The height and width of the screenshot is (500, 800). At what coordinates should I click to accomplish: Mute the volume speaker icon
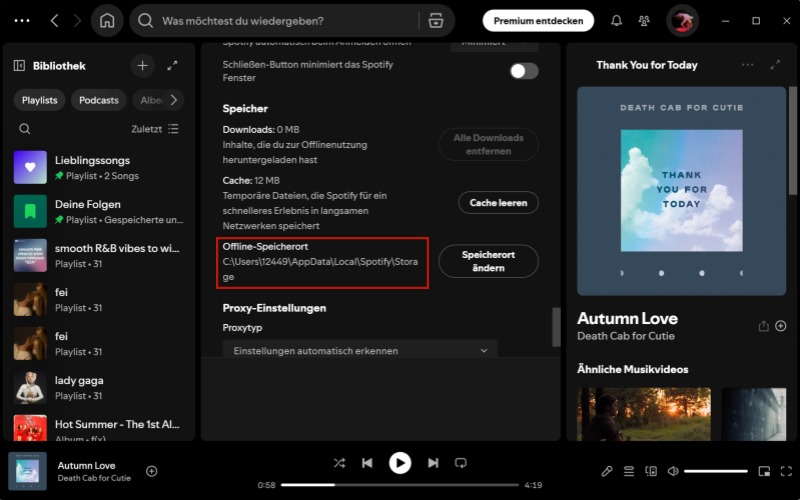[673, 471]
